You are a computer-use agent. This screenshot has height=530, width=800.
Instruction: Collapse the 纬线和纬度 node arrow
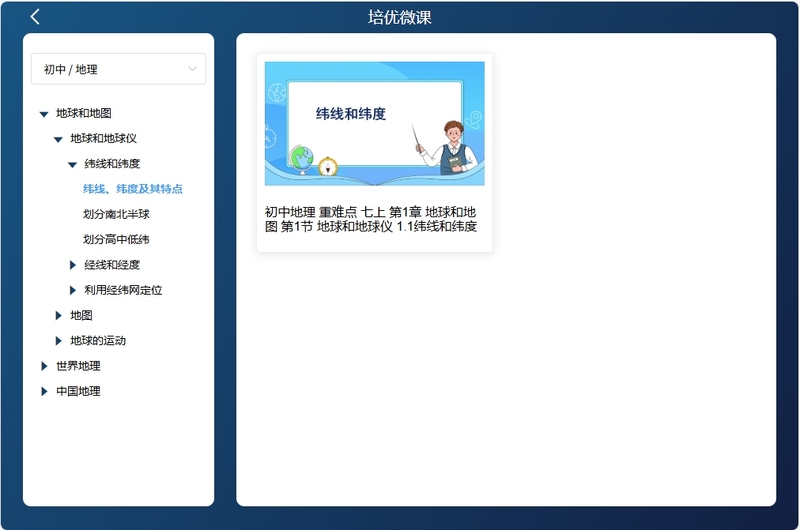pyautogui.click(x=72, y=164)
